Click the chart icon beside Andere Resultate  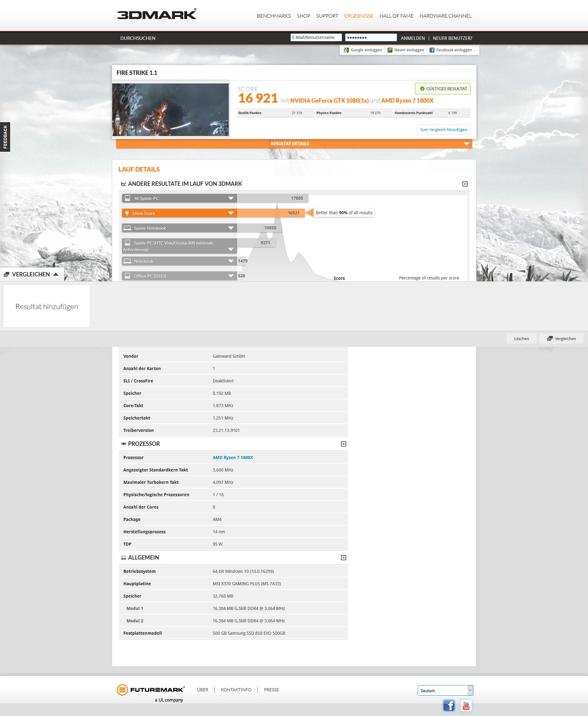124,184
